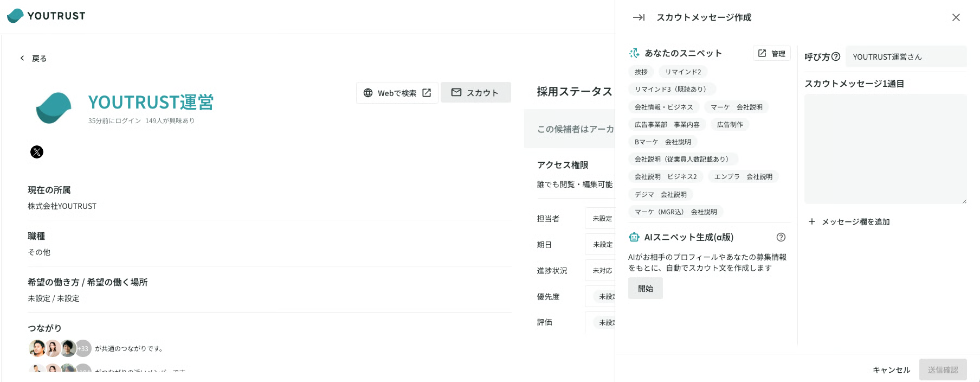The height and width of the screenshot is (382, 980).
Task: Click the +33 mutual connections badge
Action: (83, 348)
